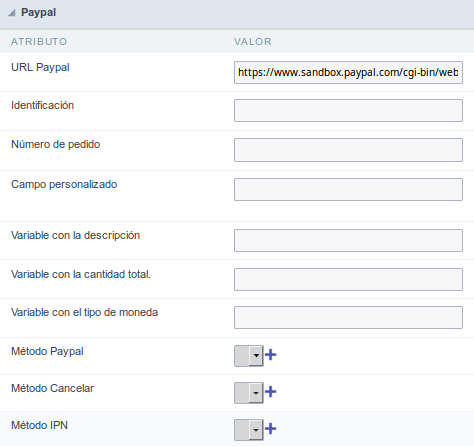Add new method with Método Paypal plus icon
Screen dimensions: 474x446
coord(271,355)
